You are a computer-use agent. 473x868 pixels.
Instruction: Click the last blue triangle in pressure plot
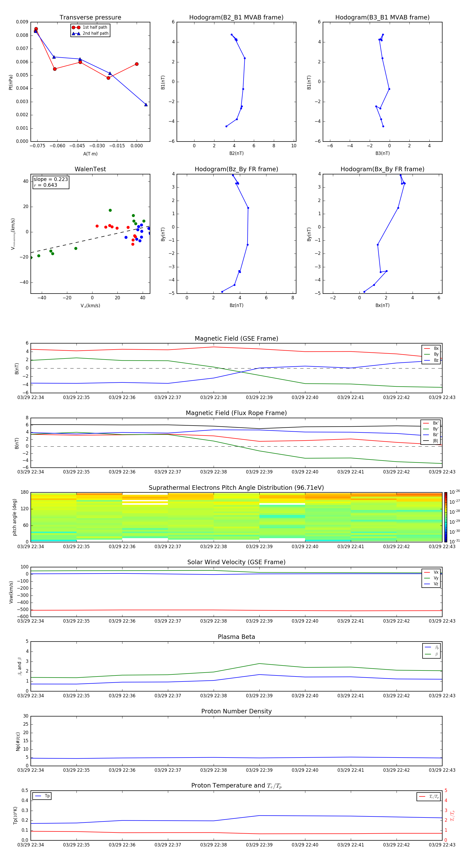tap(146, 104)
